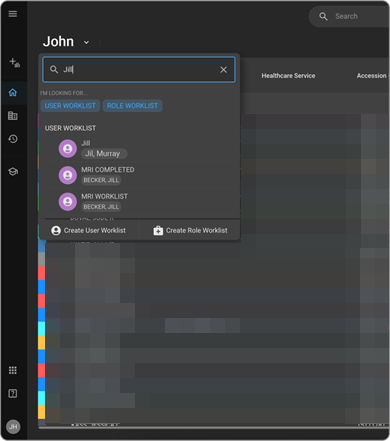The height and width of the screenshot is (441, 390).
Task: Filter by USER WORKLIST chip
Action: (x=70, y=106)
